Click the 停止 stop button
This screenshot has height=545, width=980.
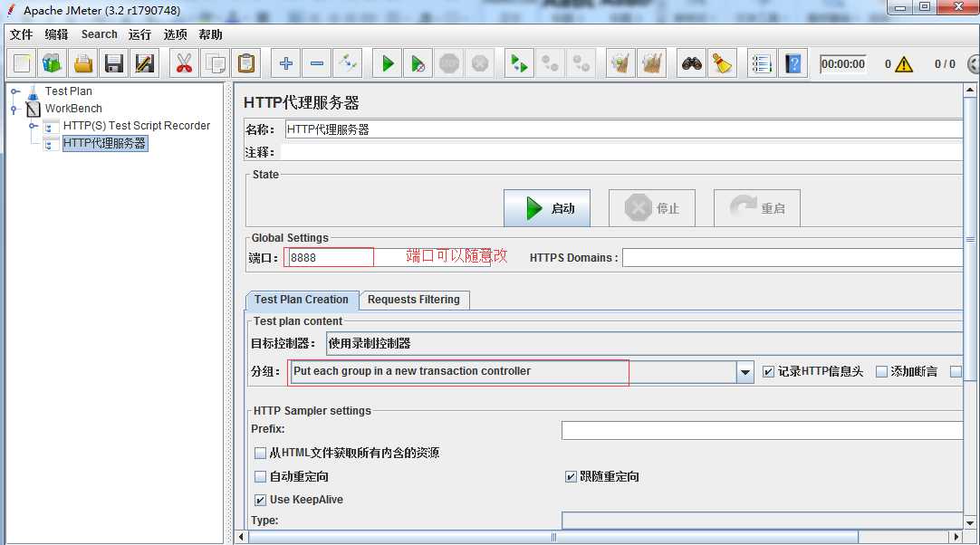coord(652,208)
